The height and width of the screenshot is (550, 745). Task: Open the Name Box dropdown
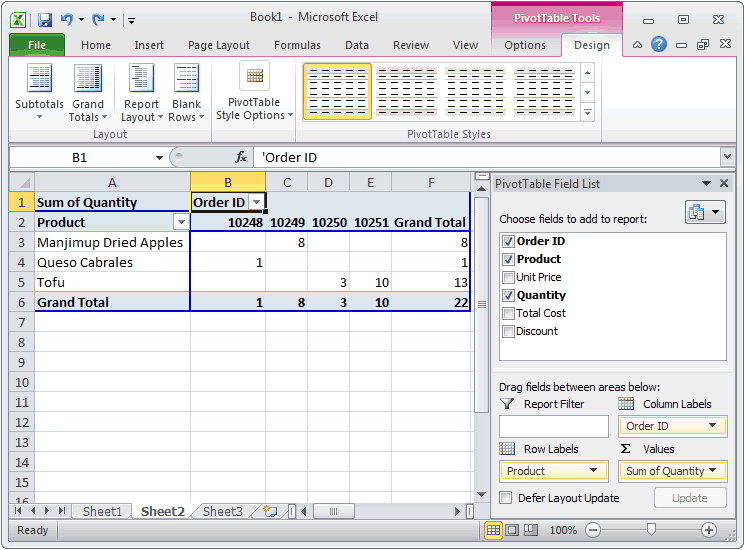[x=159, y=157]
